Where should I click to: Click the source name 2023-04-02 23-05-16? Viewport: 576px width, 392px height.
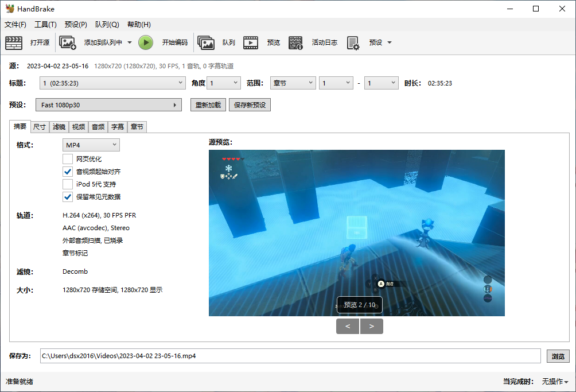[x=58, y=66]
